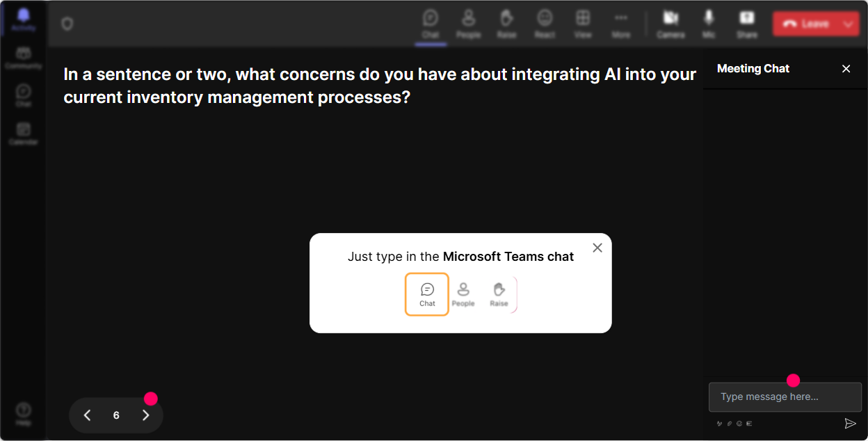Open React emoji options in the toolbar
The height and width of the screenshot is (441, 868).
[x=545, y=24]
